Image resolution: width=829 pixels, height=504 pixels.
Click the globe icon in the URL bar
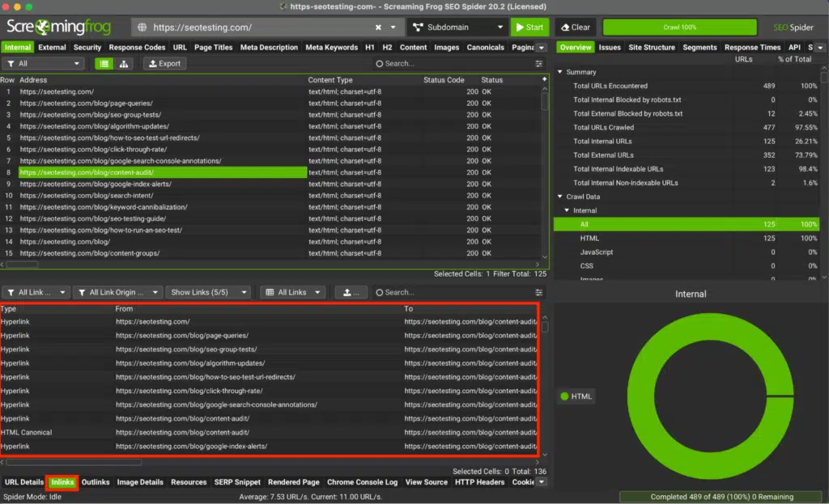(x=142, y=27)
